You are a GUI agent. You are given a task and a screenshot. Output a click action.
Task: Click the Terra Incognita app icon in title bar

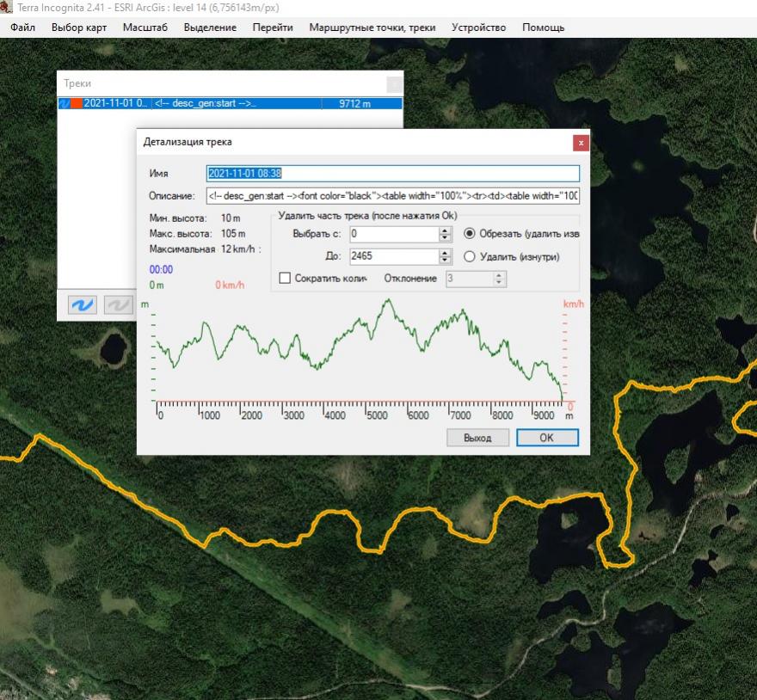pyautogui.click(x=9, y=8)
